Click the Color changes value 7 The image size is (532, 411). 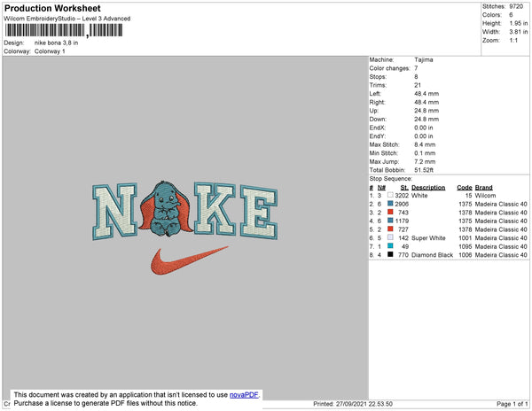(416, 68)
